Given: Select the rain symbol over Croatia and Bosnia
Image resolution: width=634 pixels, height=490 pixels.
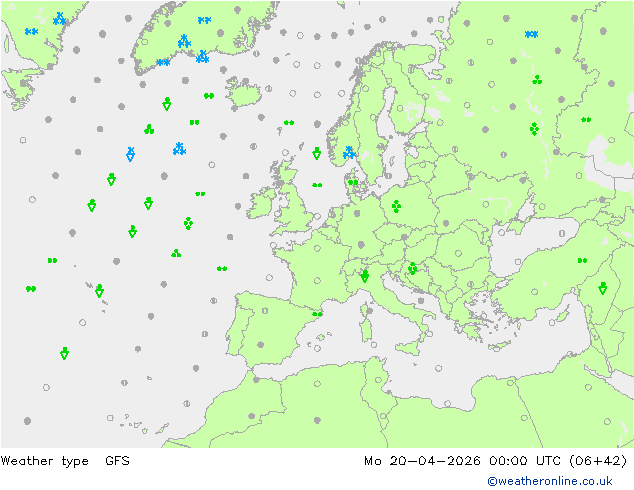Looking at the screenshot, I should pyautogui.click(x=412, y=268).
